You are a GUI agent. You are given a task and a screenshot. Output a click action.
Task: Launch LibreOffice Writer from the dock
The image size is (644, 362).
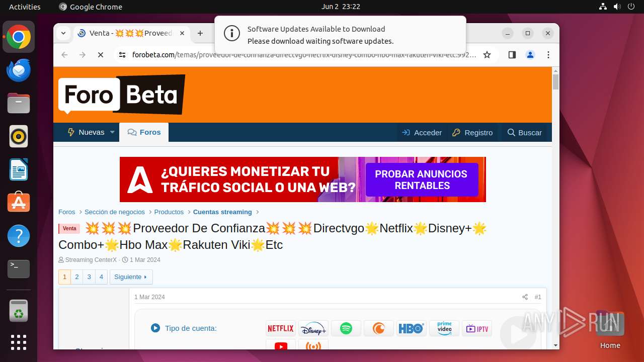19,169
